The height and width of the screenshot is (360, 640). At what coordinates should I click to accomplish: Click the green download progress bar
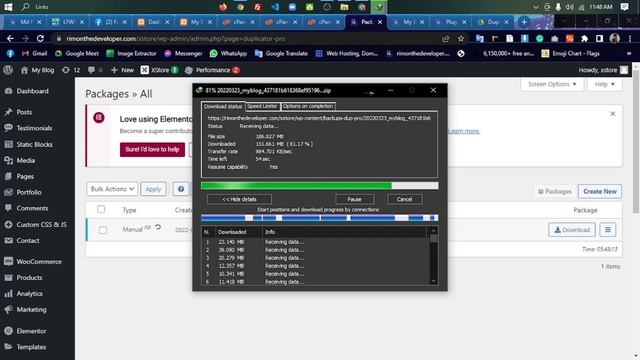point(320,186)
